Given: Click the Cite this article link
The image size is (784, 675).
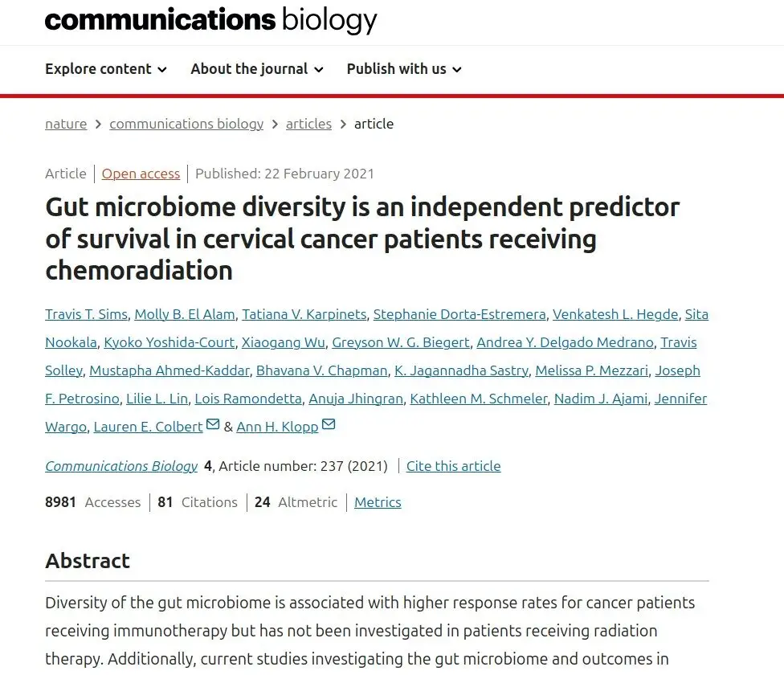Looking at the screenshot, I should (x=454, y=466).
